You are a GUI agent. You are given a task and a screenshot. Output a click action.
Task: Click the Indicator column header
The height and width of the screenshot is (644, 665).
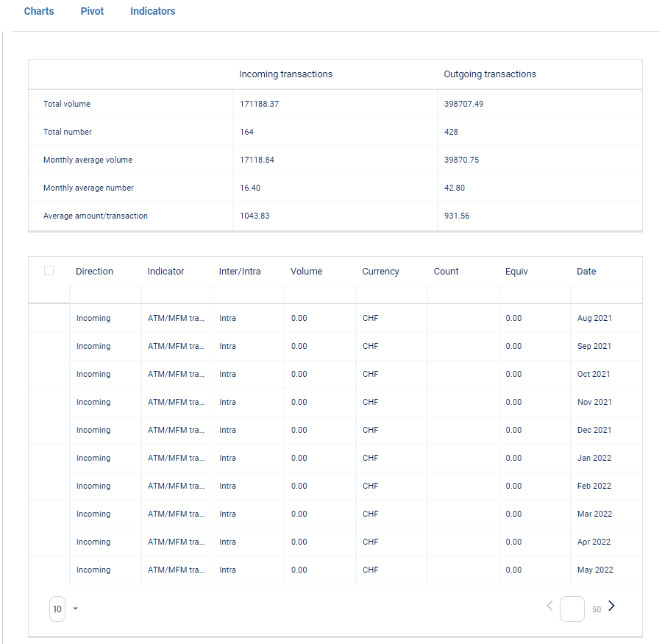(166, 272)
